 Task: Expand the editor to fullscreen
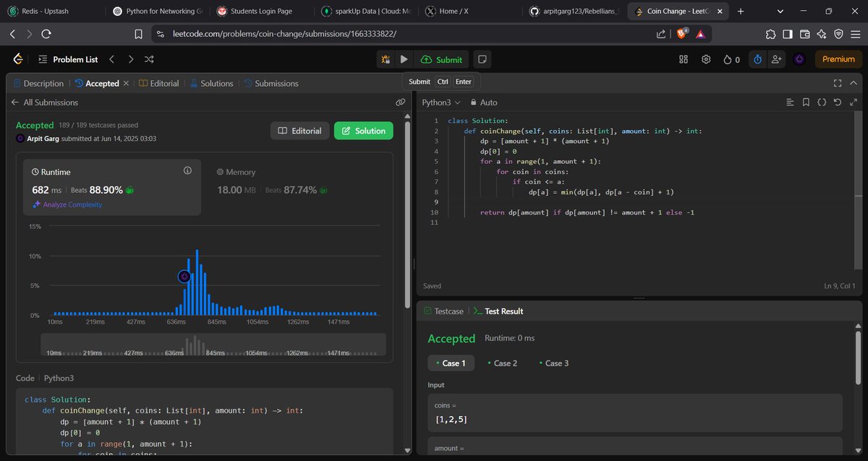(x=853, y=103)
